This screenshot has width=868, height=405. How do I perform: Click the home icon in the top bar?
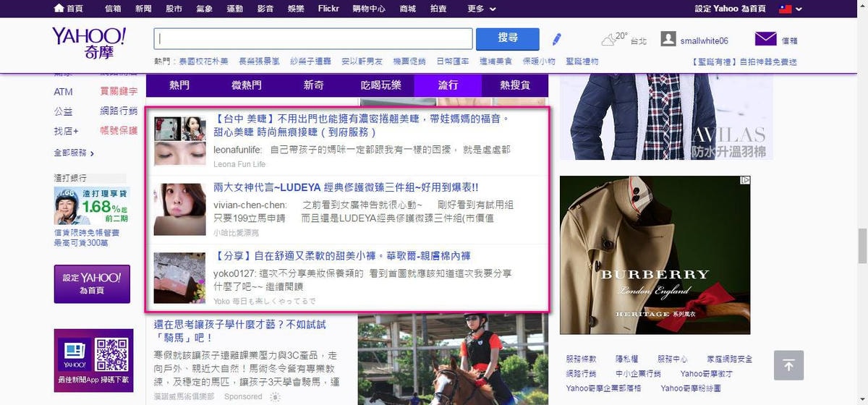click(x=59, y=9)
